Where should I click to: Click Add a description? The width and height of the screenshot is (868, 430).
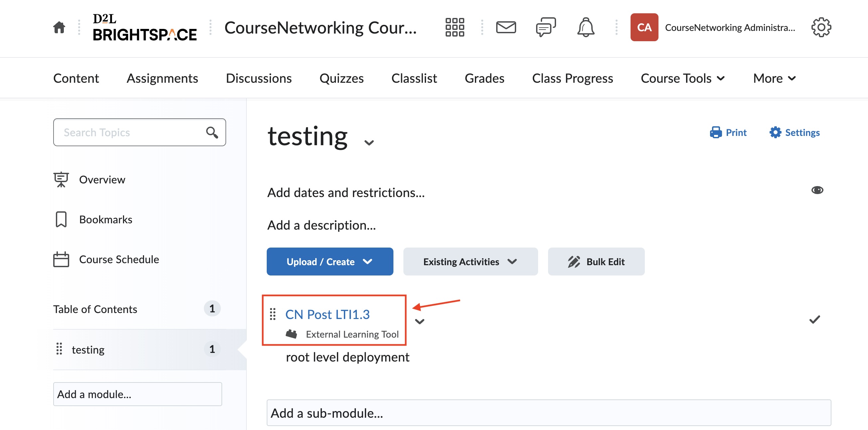(321, 225)
